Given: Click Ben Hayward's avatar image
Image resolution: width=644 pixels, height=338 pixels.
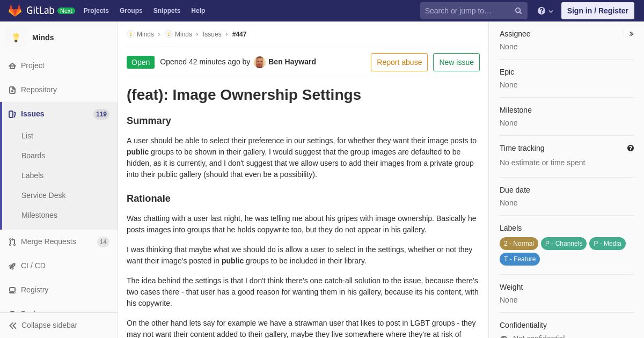Looking at the screenshot, I should 260,62.
